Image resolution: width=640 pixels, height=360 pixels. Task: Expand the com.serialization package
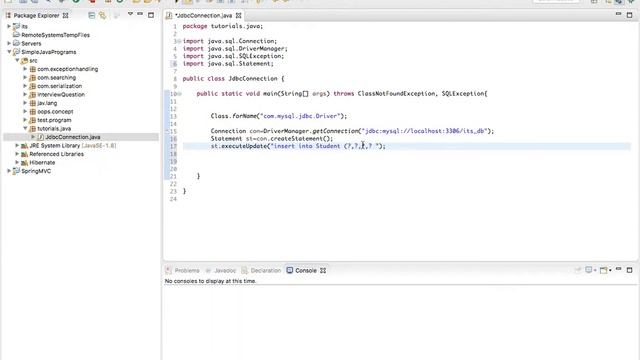[25, 86]
